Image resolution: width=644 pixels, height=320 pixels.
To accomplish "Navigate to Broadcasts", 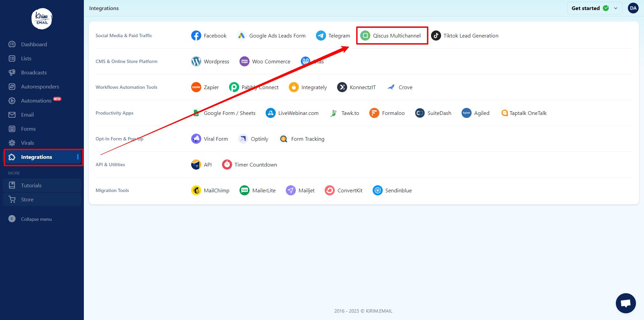I will coord(42,72).
